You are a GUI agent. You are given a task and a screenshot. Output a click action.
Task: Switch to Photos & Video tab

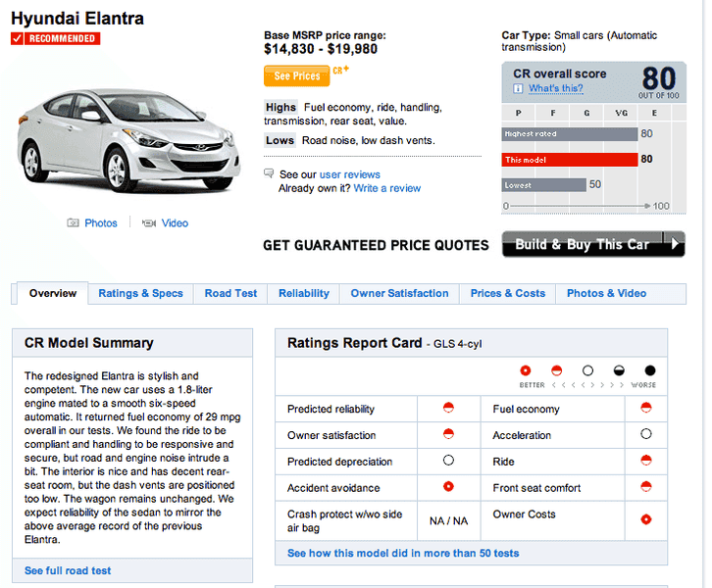click(x=607, y=293)
